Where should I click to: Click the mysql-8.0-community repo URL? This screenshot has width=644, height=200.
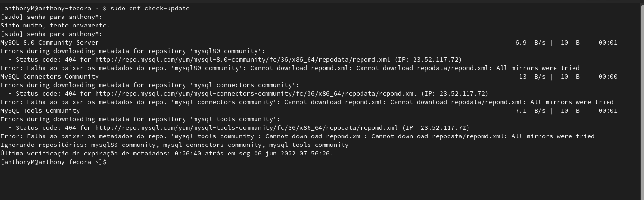tap(243, 60)
